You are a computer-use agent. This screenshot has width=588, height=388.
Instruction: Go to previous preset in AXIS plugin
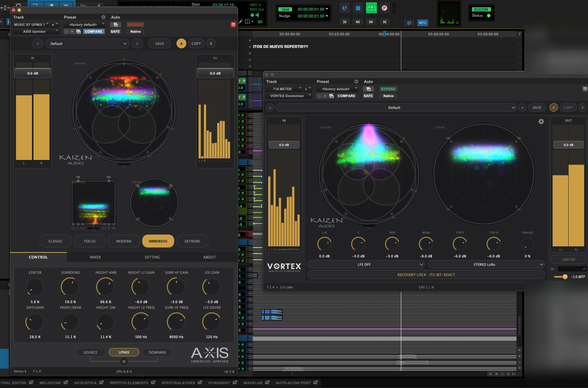click(x=38, y=43)
